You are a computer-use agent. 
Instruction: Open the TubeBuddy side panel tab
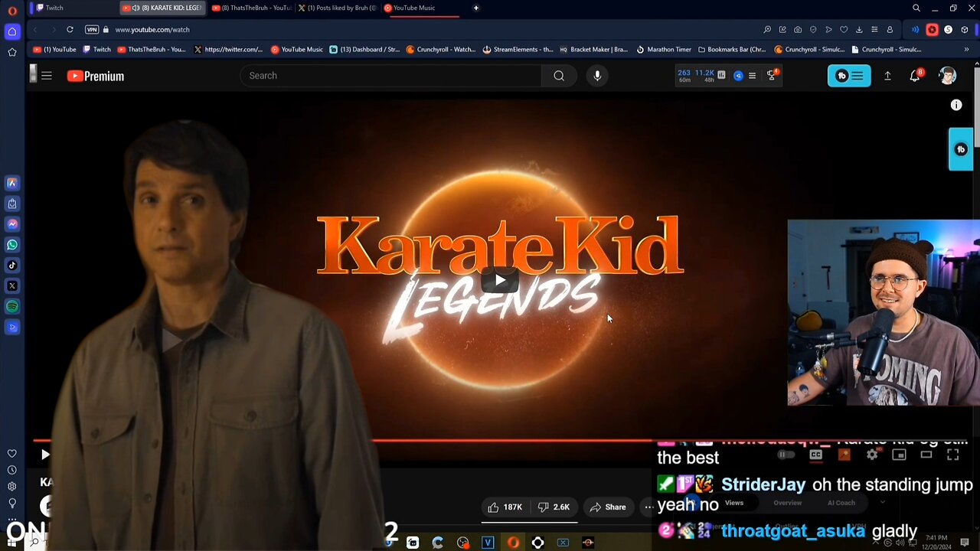tap(961, 149)
